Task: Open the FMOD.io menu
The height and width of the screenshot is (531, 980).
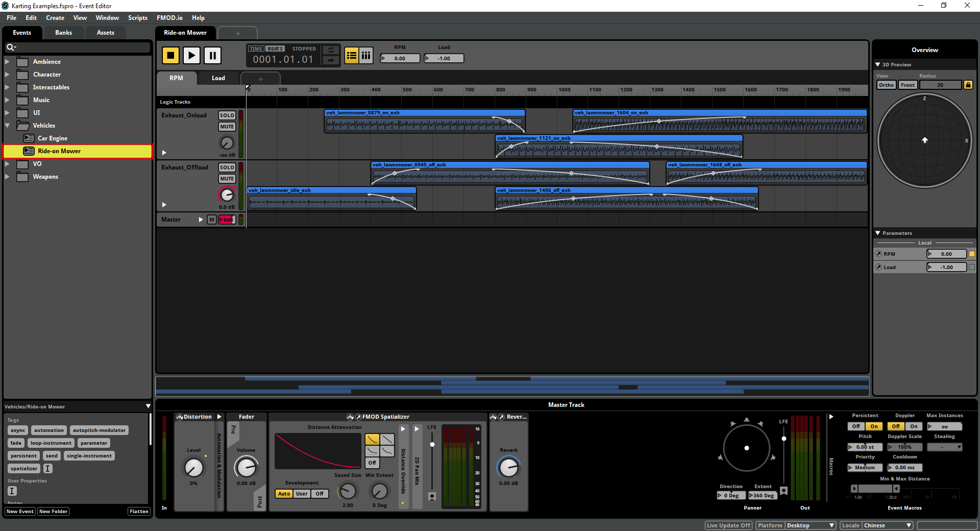Action: [x=169, y=17]
